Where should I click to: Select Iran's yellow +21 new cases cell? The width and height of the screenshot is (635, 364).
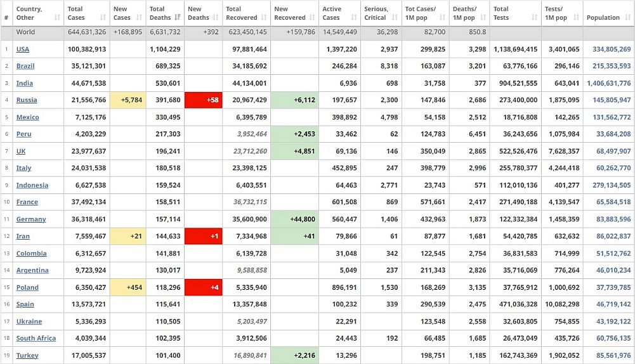tap(128, 236)
